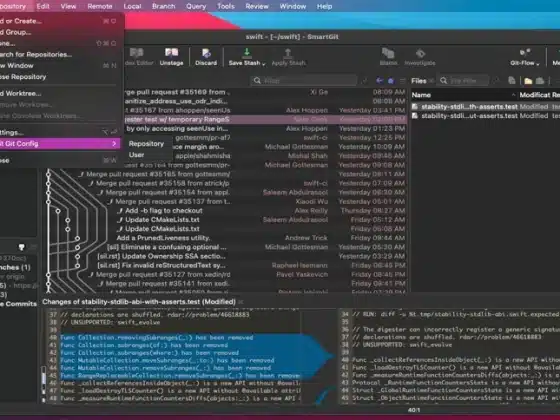The width and height of the screenshot is (560, 420).
Task: Click the magnifier icon in file filter
Action: point(444,81)
